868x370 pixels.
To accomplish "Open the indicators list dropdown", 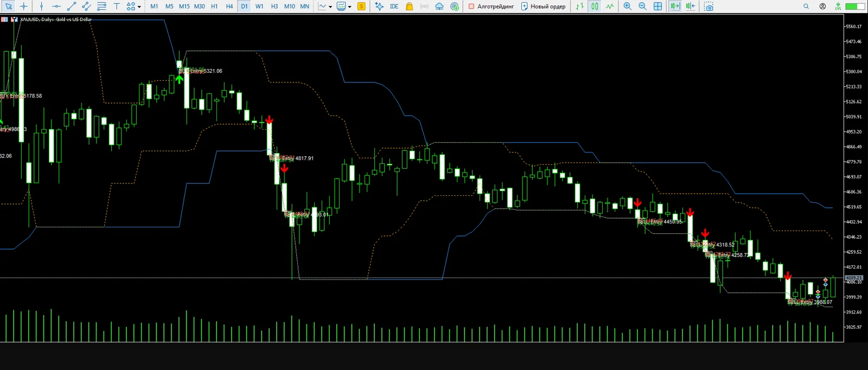I will coord(330,7).
